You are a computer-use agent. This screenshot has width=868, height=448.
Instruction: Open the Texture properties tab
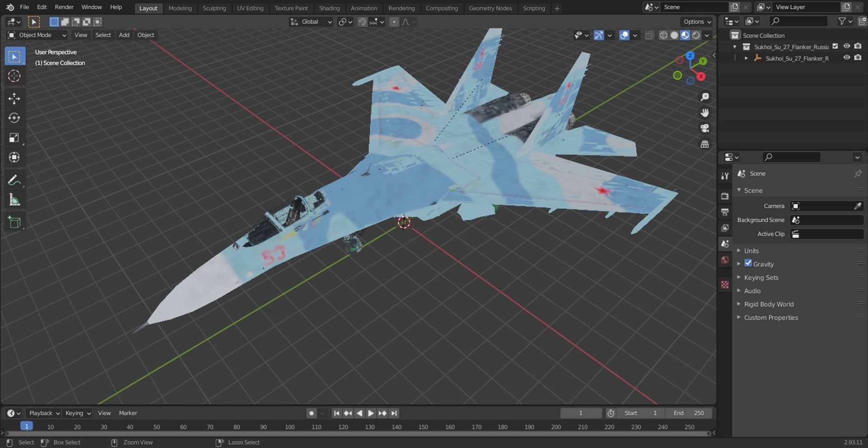tap(725, 284)
